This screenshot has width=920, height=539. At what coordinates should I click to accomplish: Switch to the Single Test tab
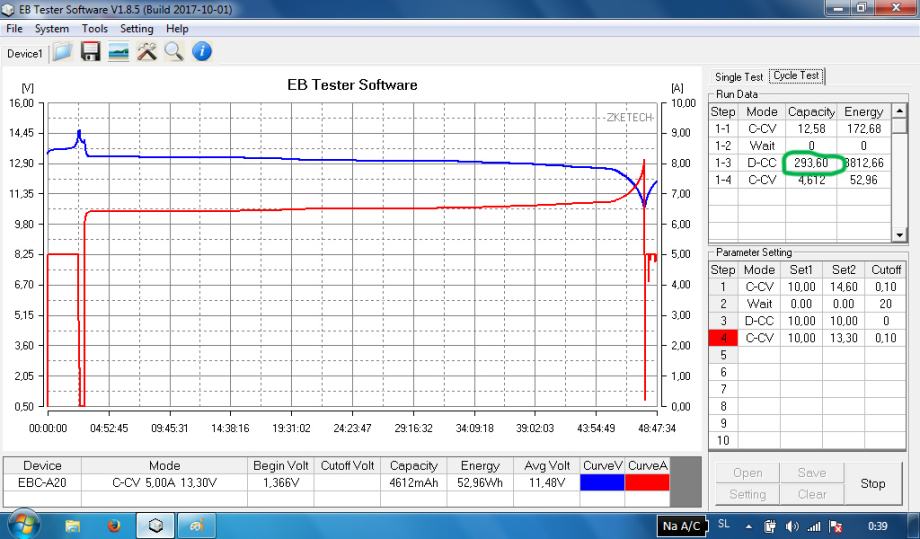[x=739, y=77]
